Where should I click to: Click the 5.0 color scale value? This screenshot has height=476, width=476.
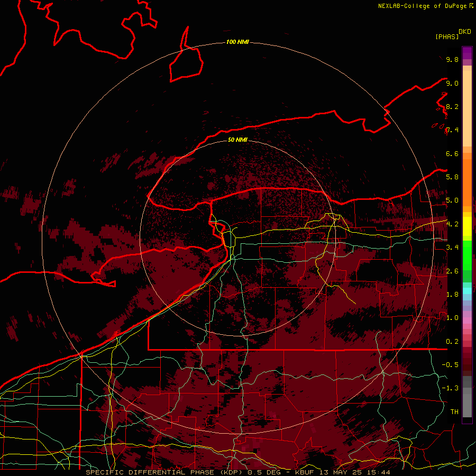coord(452,200)
